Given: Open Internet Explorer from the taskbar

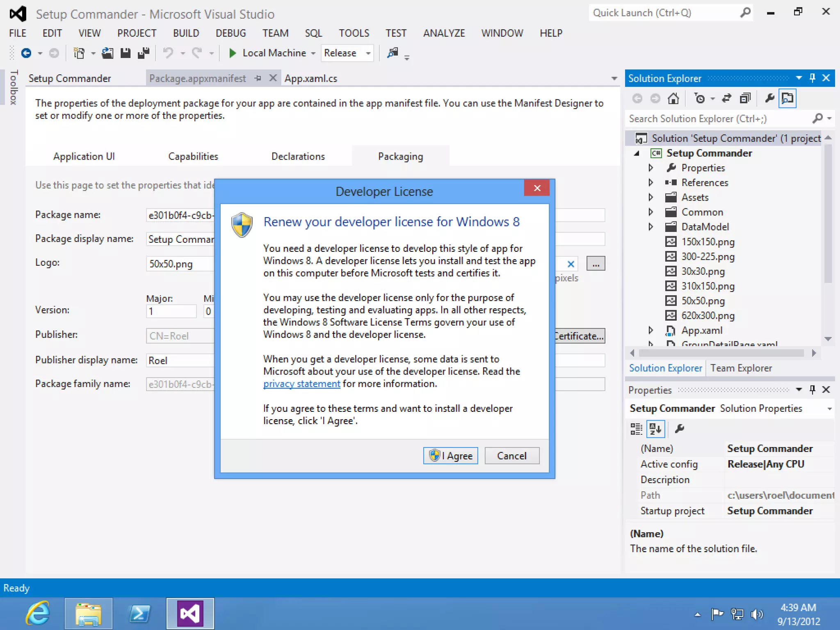Looking at the screenshot, I should click(x=38, y=614).
